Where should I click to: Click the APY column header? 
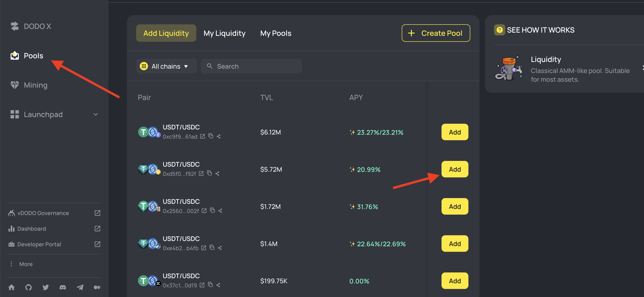[x=356, y=97]
